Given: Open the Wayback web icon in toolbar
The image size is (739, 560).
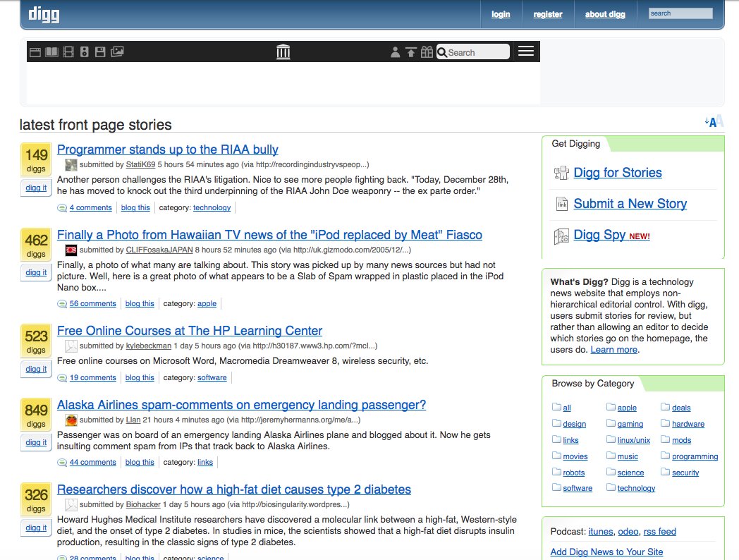Looking at the screenshot, I should coord(35,52).
